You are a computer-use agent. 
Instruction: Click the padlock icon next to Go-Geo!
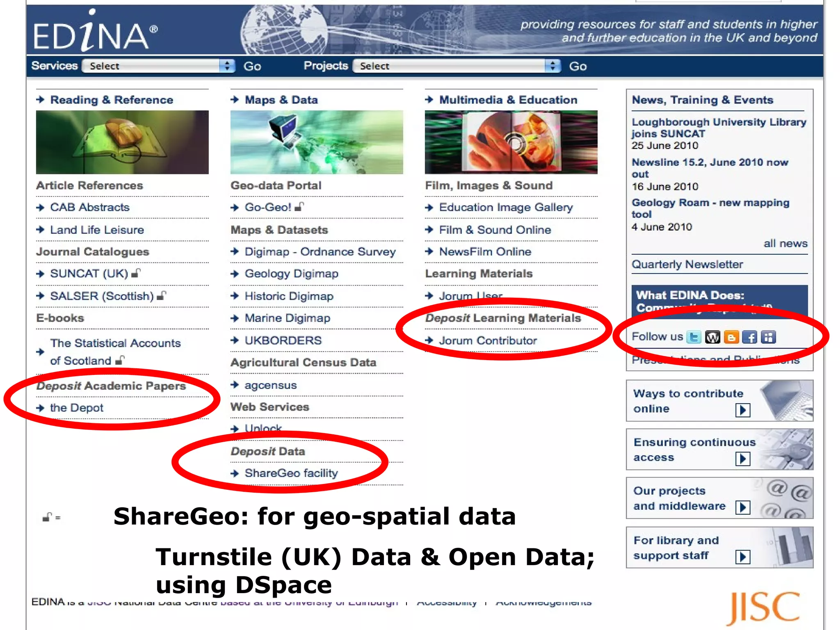(x=299, y=206)
